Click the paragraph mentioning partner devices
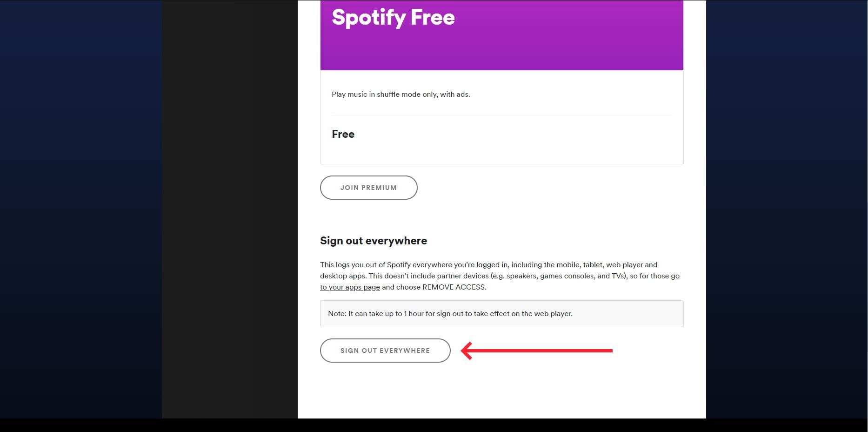Screen dimensions: 868x432 [x=500, y=276]
